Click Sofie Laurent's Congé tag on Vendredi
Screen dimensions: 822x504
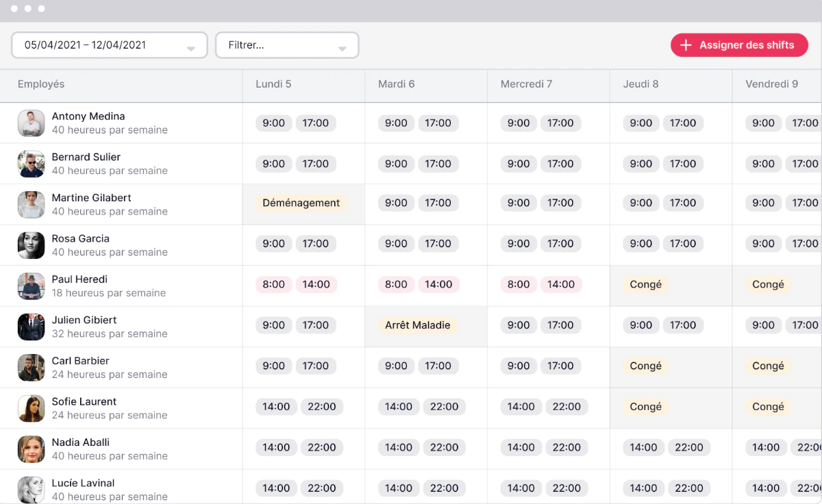coord(768,407)
